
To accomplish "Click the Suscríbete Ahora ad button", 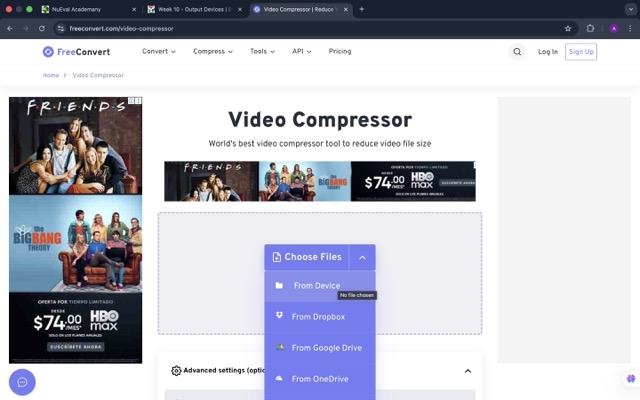I will (x=76, y=347).
